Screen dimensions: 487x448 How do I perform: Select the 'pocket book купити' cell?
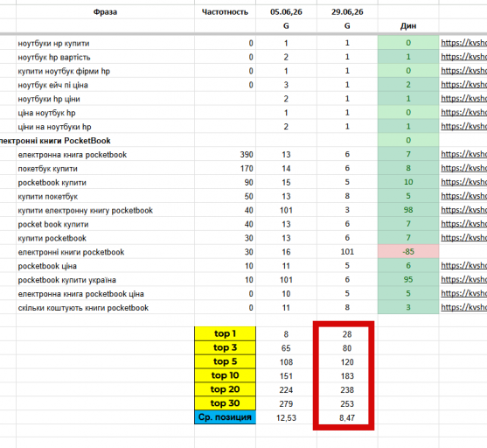[x=105, y=224]
